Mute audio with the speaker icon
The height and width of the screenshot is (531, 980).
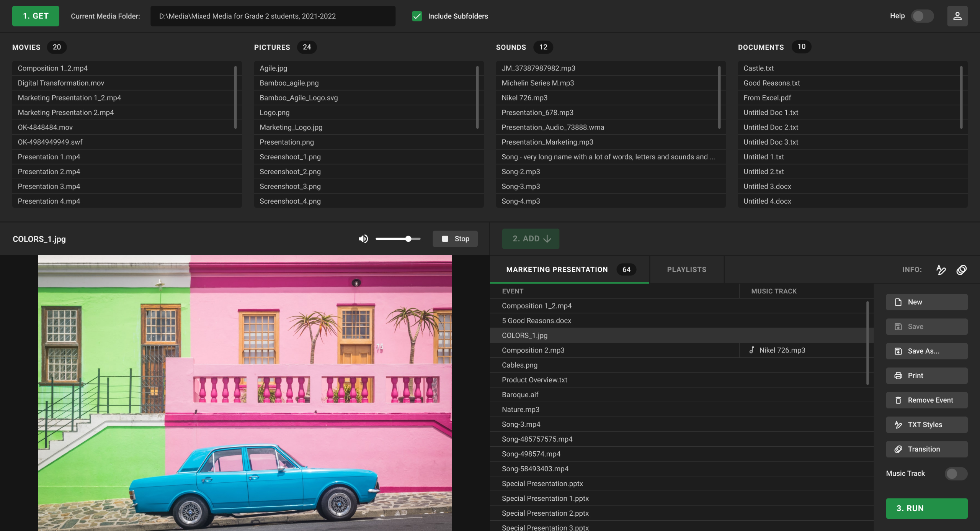point(363,239)
